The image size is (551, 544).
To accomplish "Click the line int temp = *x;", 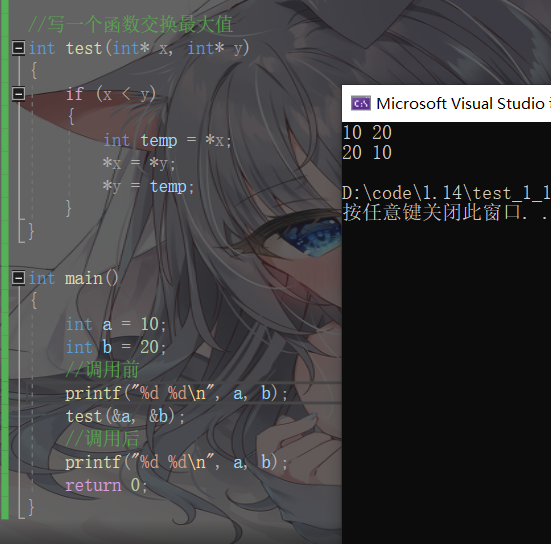I will tap(167, 140).
